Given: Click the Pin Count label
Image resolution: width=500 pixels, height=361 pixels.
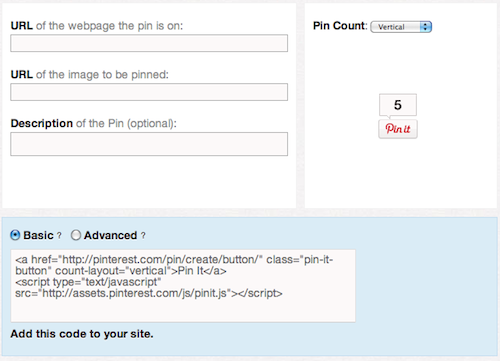Looking at the screenshot, I should pos(340,26).
